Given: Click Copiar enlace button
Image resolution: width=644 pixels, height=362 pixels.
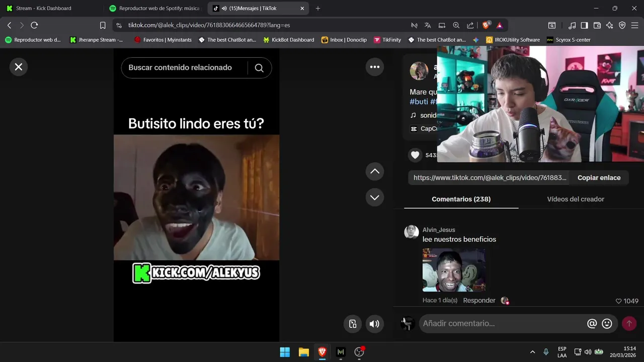Looking at the screenshot, I should coord(599,177).
